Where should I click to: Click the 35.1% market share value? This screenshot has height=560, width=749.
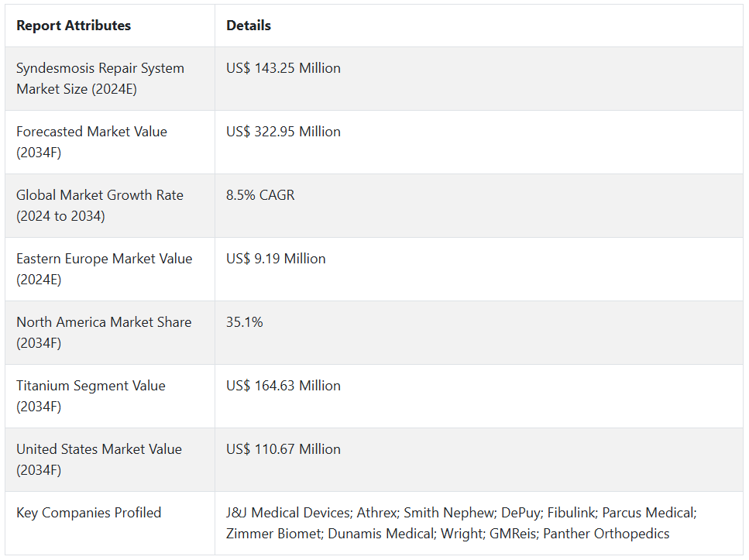coord(245,322)
